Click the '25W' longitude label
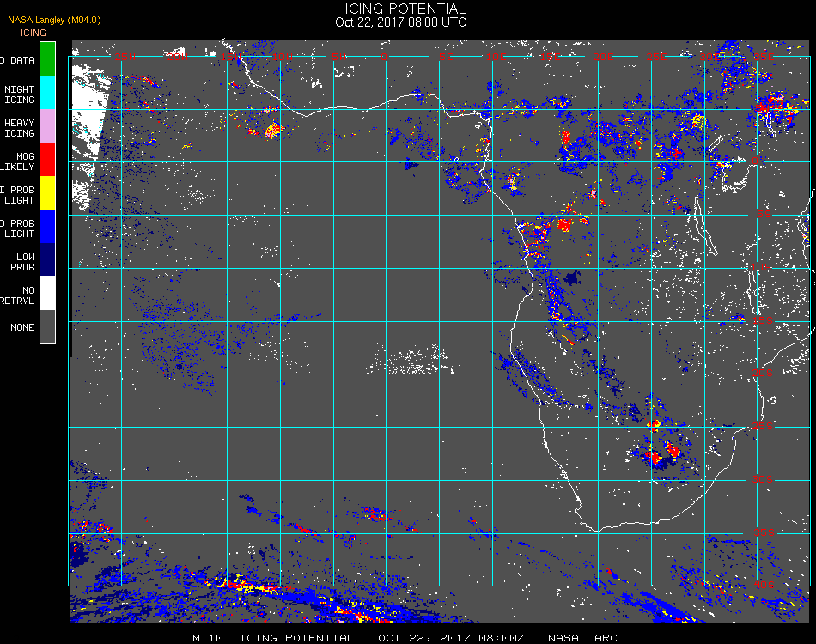Image resolution: width=816 pixels, height=644 pixels. point(125,57)
